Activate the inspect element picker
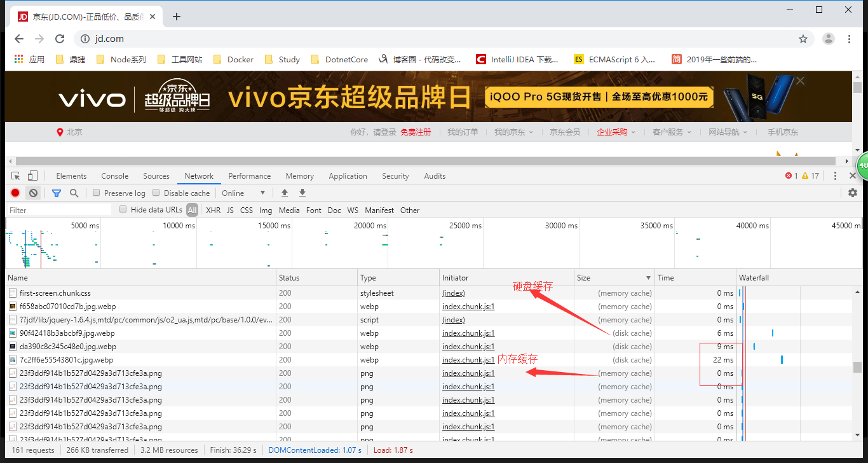 [x=16, y=176]
